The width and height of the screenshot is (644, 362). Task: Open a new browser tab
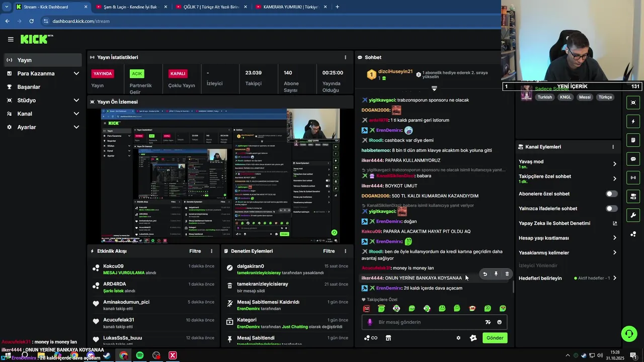337,7
